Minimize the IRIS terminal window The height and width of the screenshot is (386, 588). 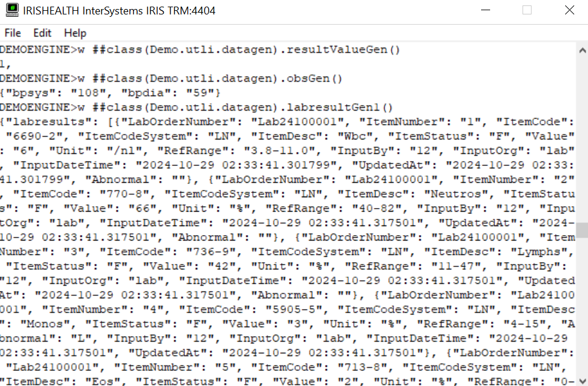[x=486, y=10]
